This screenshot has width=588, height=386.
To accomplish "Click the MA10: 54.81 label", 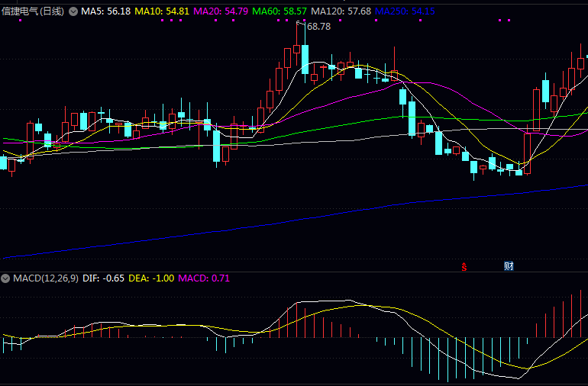I will coord(162,11).
